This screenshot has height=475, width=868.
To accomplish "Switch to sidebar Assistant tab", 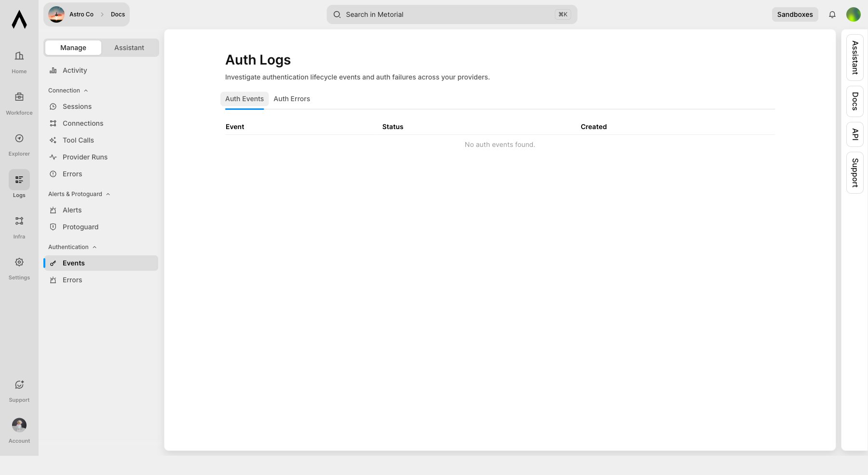I will [x=129, y=48].
